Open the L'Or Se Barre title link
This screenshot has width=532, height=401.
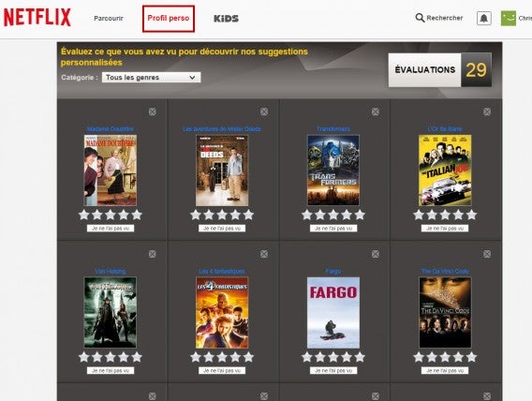point(445,129)
